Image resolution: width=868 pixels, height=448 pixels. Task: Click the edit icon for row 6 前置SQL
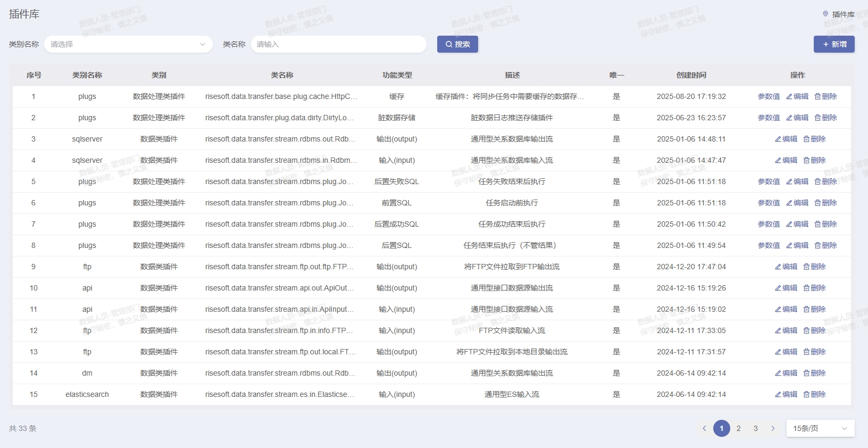789,203
